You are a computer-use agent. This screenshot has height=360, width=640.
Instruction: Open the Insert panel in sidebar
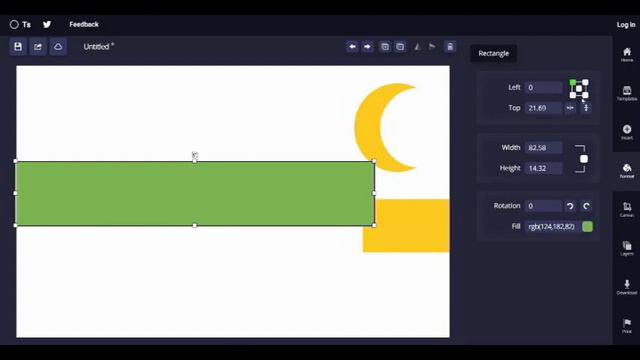point(627,132)
